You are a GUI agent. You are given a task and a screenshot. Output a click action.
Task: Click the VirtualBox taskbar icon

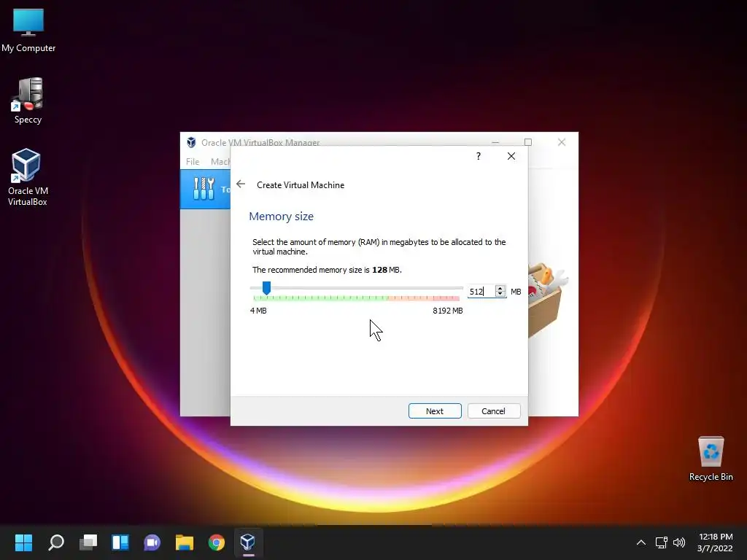point(248,542)
